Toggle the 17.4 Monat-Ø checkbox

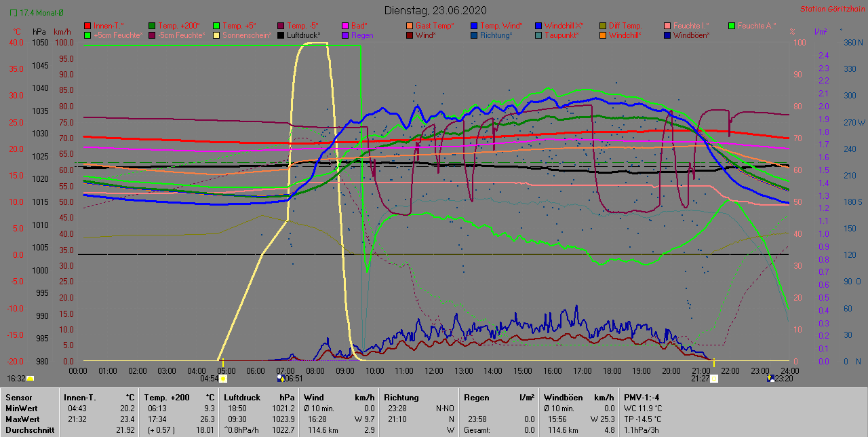coord(14,13)
